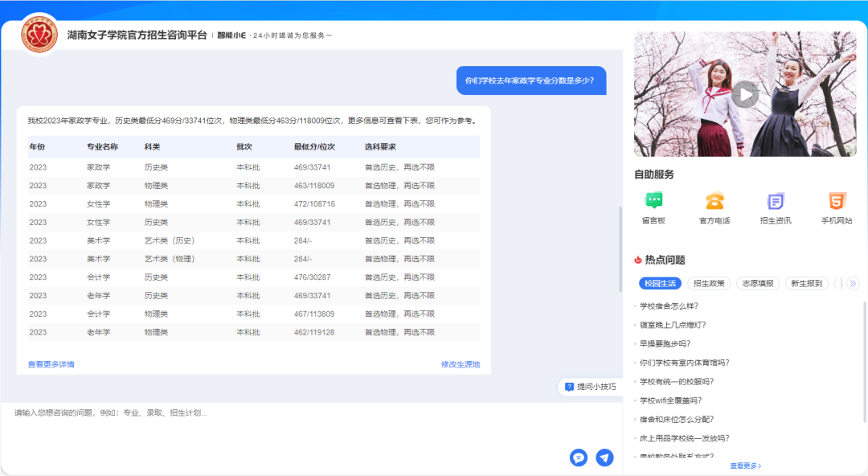This screenshot has width=868, height=476.
Task: Expand more hot-topic tabs with double arrow
Action: point(853,283)
